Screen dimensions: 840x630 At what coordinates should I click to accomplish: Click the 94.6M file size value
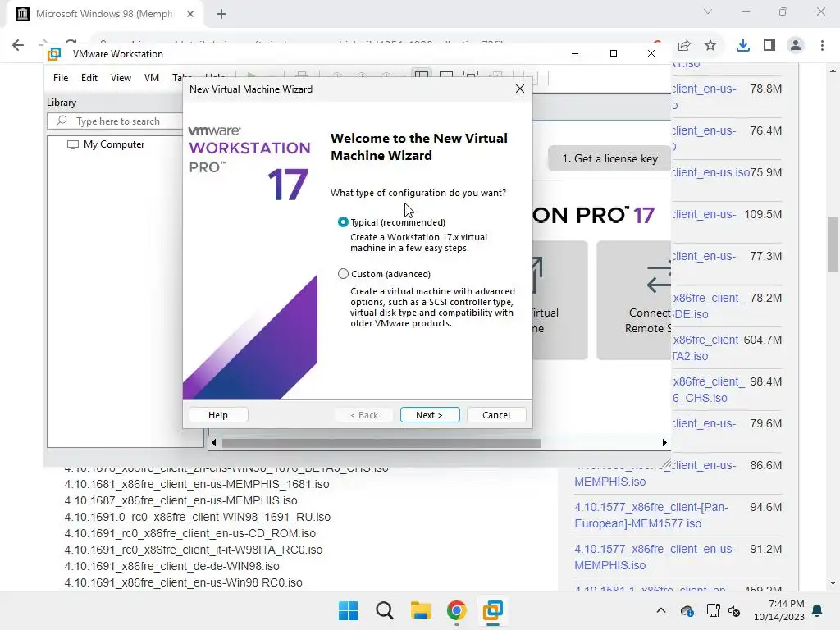pos(765,507)
